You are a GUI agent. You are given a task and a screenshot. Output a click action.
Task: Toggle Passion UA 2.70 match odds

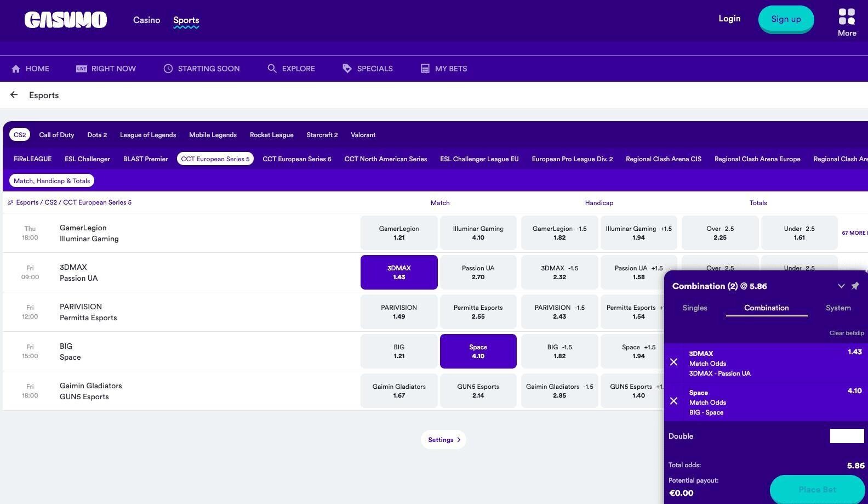point(478,272)
